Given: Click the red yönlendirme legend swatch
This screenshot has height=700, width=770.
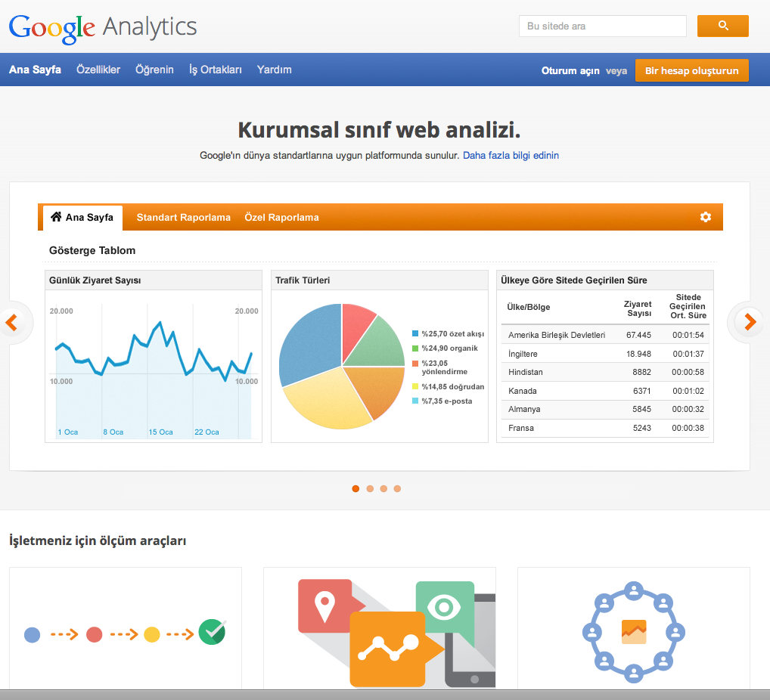Looking at the screenshot, I should pos(415,364).
